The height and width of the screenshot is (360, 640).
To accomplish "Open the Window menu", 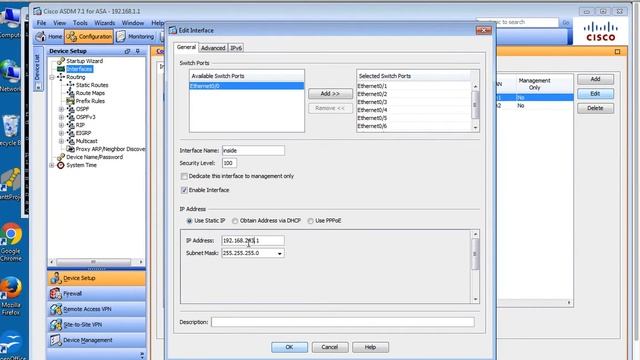I will point(133,23).
